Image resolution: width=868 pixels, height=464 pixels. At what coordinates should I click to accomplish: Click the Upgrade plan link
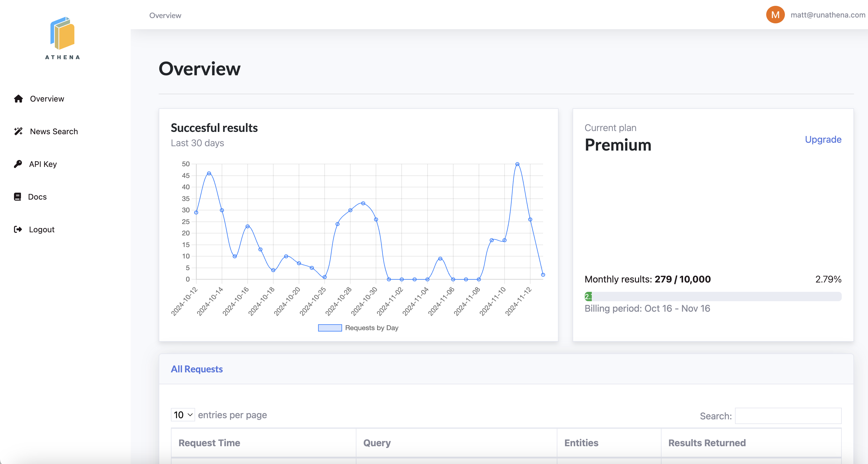(822, 139)
